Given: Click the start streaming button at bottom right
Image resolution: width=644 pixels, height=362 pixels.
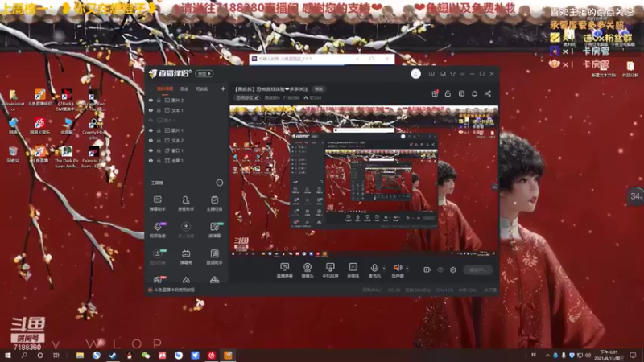Looking at the screenshot, I should (477, 270).
